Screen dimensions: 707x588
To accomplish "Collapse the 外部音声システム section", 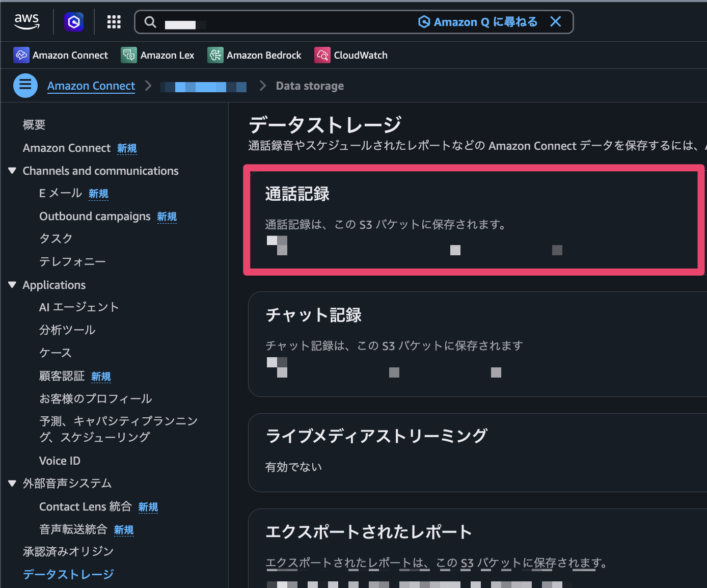I will 12,483.
